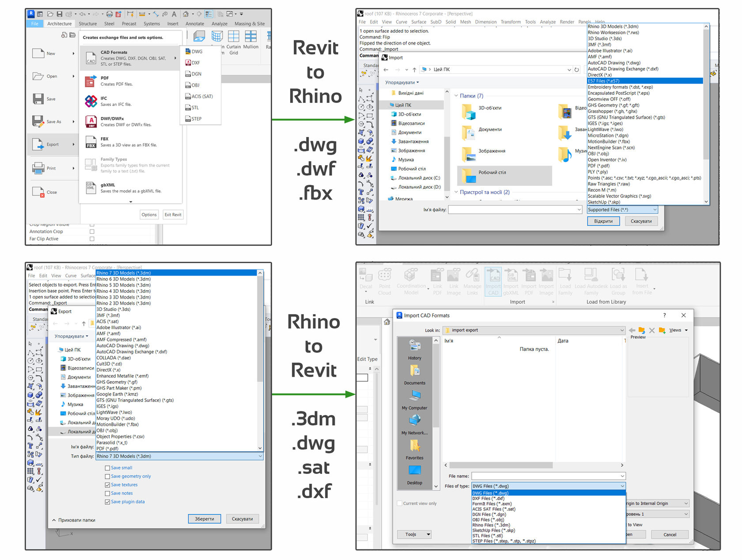Screen dimensions: 742x560
Task: Click the Save As icon in Revit
Action: (38, 121)
